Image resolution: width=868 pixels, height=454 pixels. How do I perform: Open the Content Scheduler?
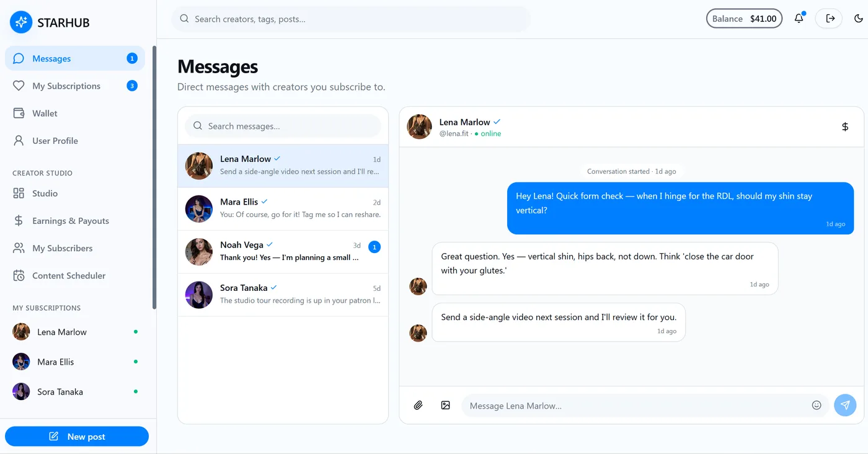pos(75,275)
